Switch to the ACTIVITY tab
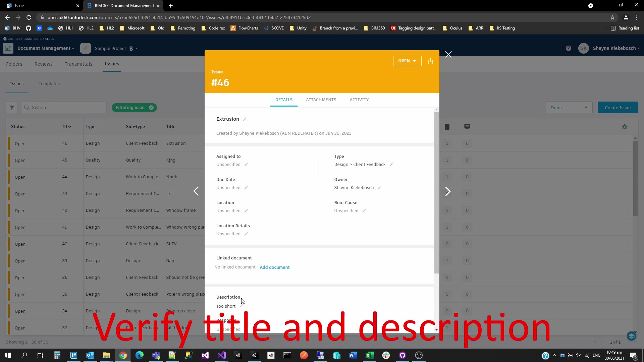The width and height of the screenshot is (644, 362). click(359, 100)
